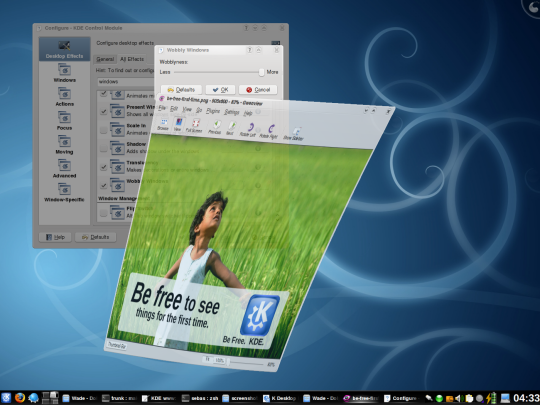The image size is (540, 405).
Task: Launch Konqueror globe icon in panel
Action: [x=33, y=398]
